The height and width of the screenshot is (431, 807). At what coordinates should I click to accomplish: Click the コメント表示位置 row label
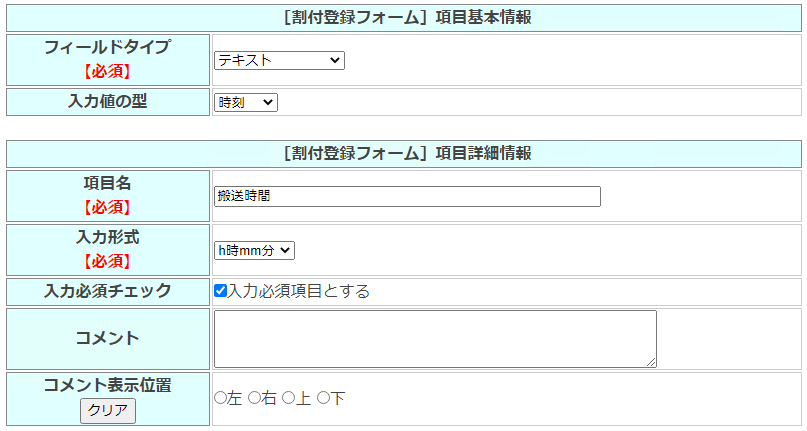tap(107, 385)
